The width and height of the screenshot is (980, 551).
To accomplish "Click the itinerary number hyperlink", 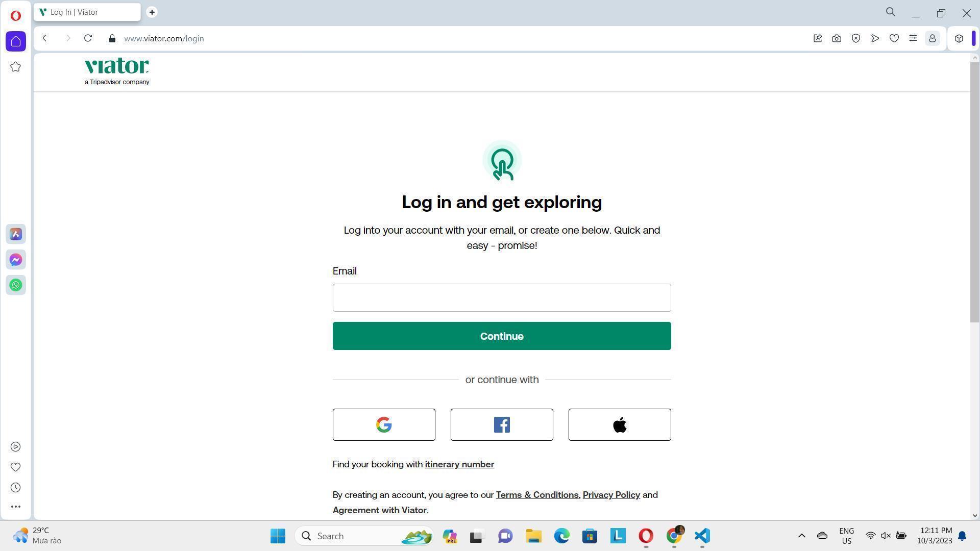I will (459, 464).
